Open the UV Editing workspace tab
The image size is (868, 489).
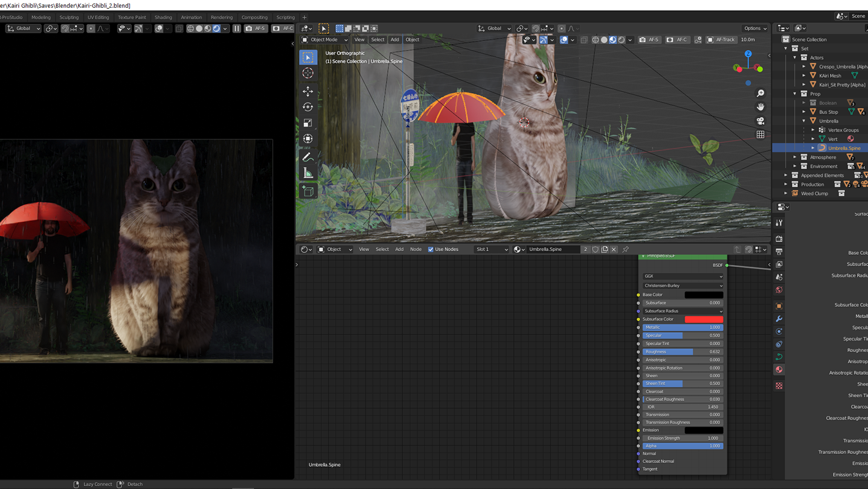point(98,18)
